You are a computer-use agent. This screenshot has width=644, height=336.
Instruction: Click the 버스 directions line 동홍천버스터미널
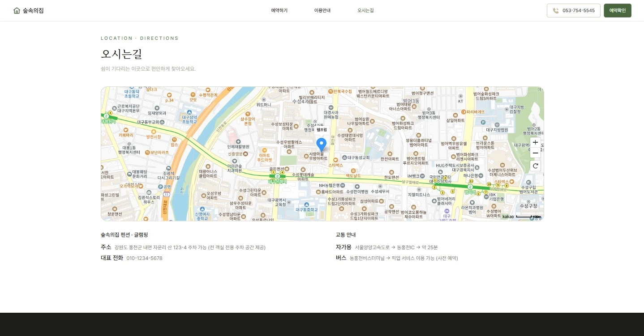click(404, 258)
